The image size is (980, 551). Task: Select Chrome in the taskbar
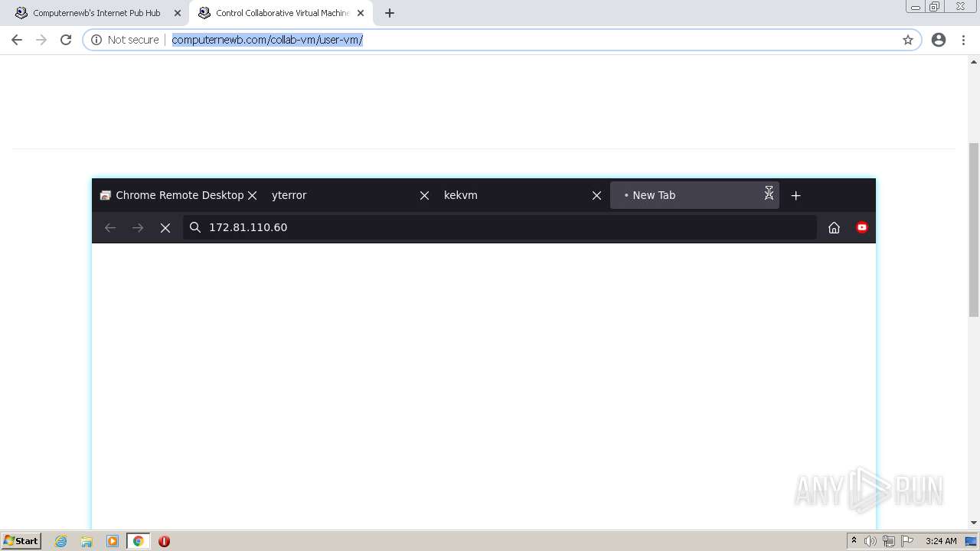138,541
